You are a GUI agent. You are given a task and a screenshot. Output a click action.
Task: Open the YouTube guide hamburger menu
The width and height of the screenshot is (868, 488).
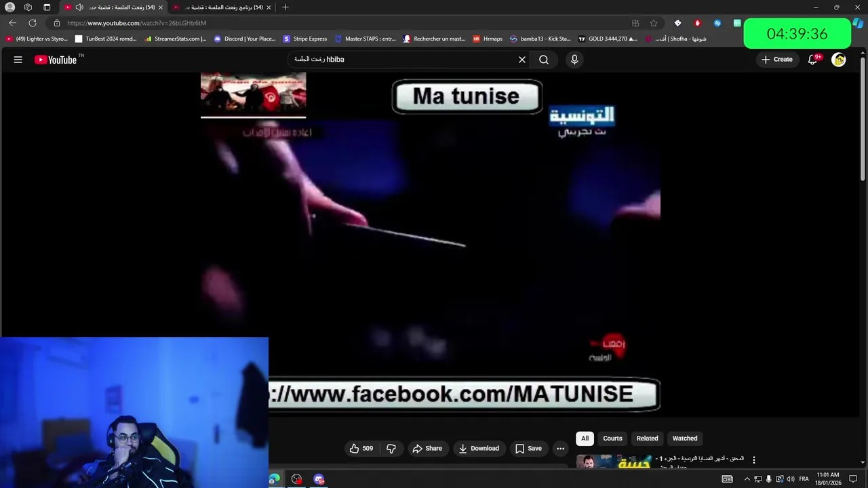point(18,60)
